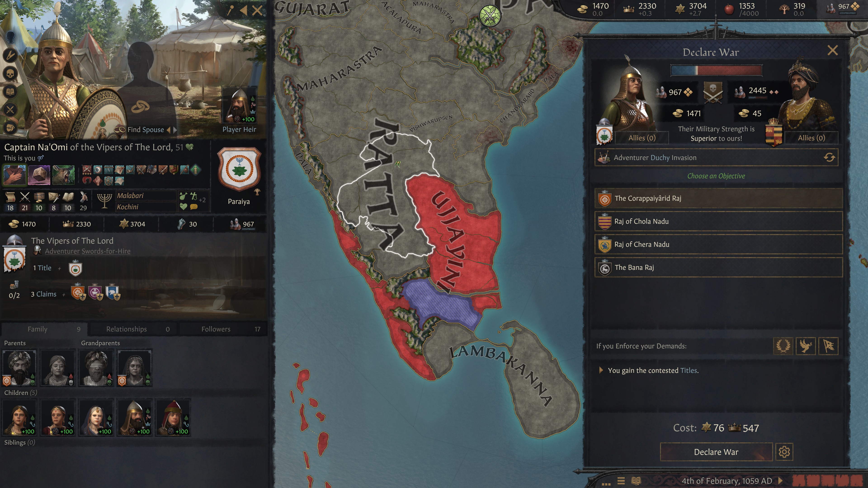
Task: Click the army banner on the map
Action: [x=490, y=15]
